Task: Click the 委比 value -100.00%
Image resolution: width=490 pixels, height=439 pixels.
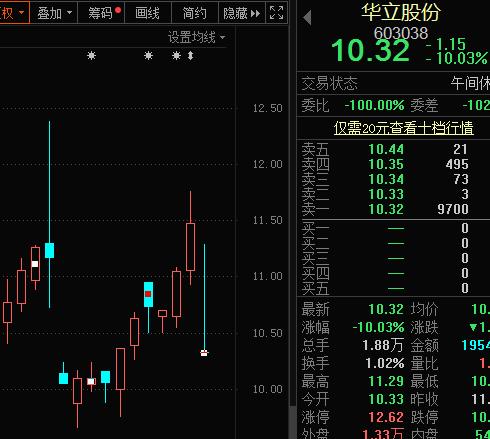Action: (x=374, y=105)
